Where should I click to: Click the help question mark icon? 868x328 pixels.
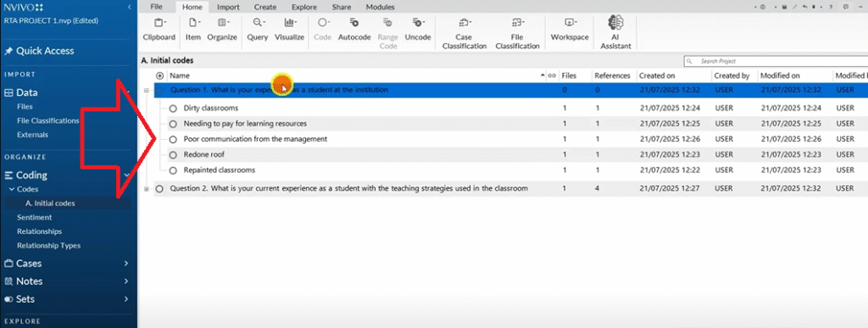tap(831, 7)
